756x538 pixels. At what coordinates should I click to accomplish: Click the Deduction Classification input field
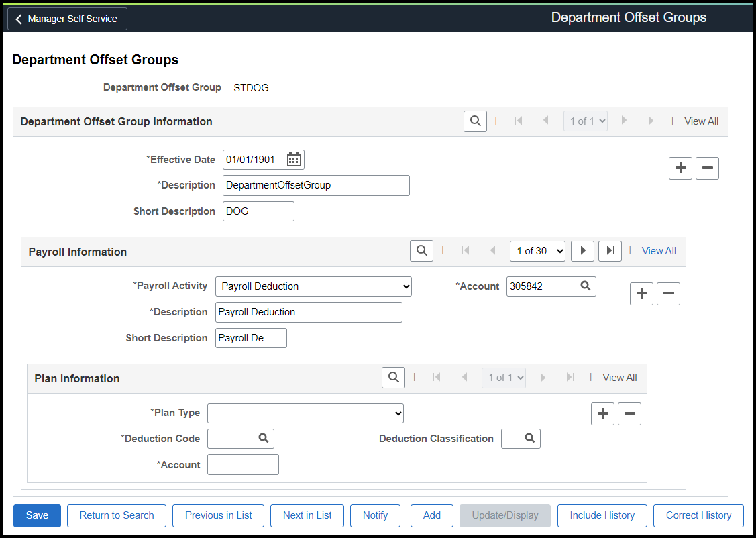(521, 439)
